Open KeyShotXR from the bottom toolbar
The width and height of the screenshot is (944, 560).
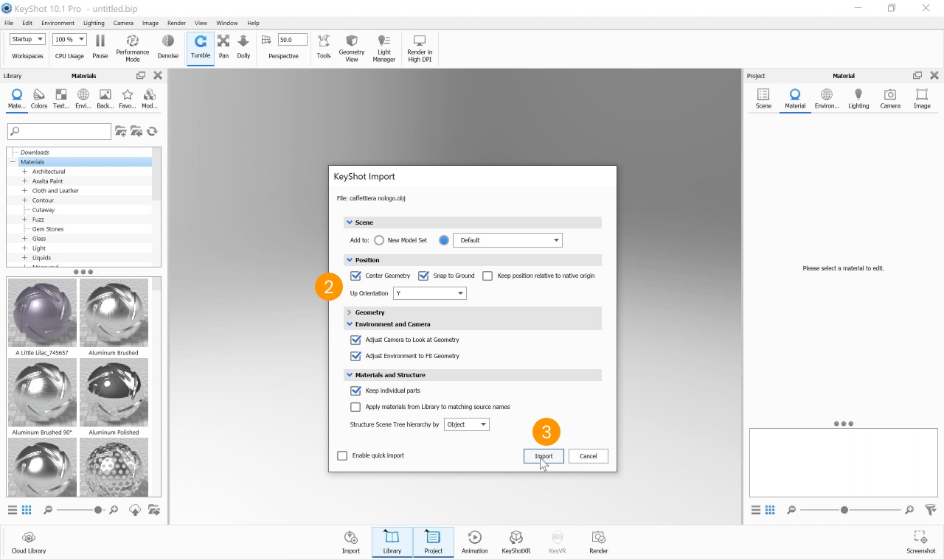pos(516,542)
